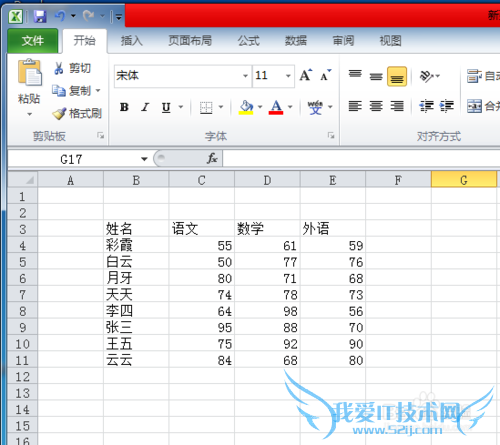
Task: Increase font size with large A icon
Action: 306,75
